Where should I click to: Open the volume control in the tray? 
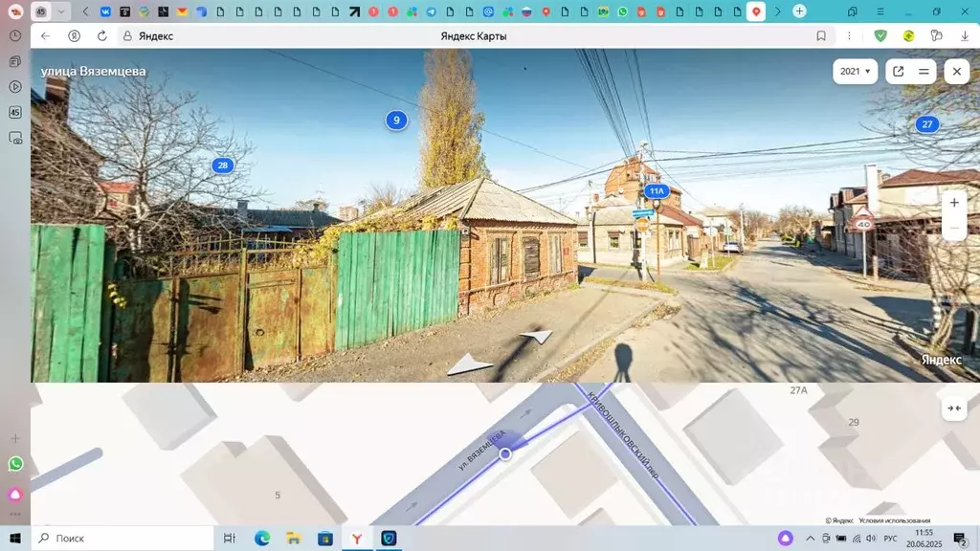871,538
